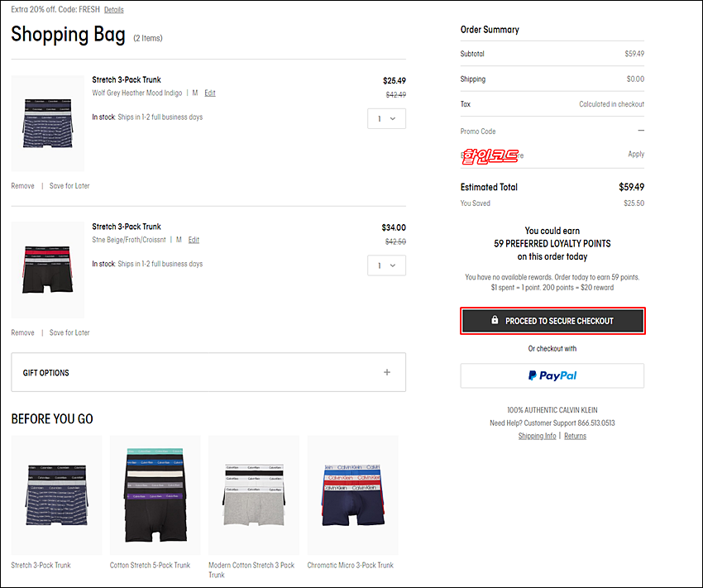The width and height of the screenshot is (703, 588).
Task: Open the Shipping Info link
Action: pyautogui.click(x=537, y=436)
